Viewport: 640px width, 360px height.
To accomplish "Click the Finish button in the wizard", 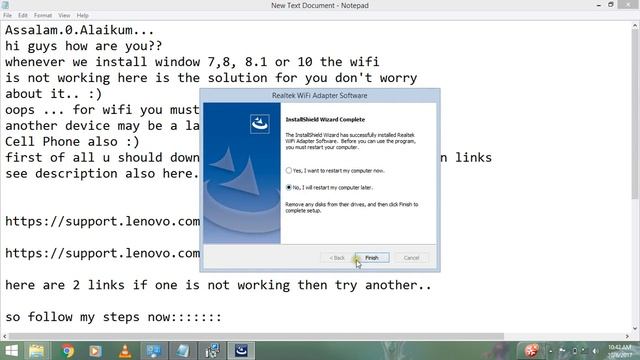I will pos(371,258).
